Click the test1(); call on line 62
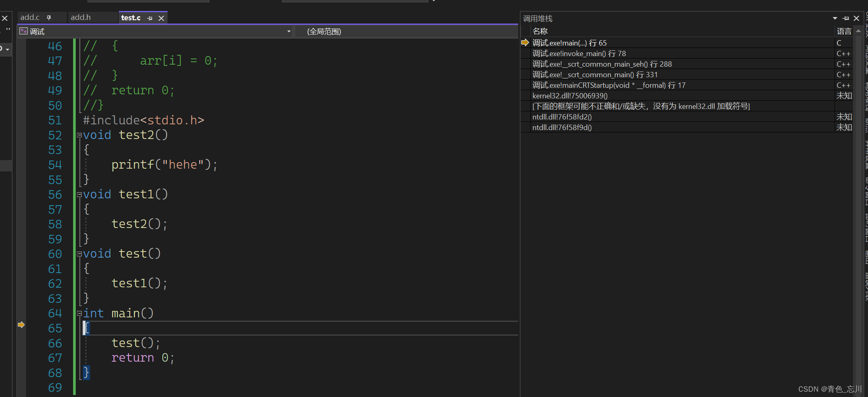The height and width of the screenshot is (397, 868). (x=140, y=283)
